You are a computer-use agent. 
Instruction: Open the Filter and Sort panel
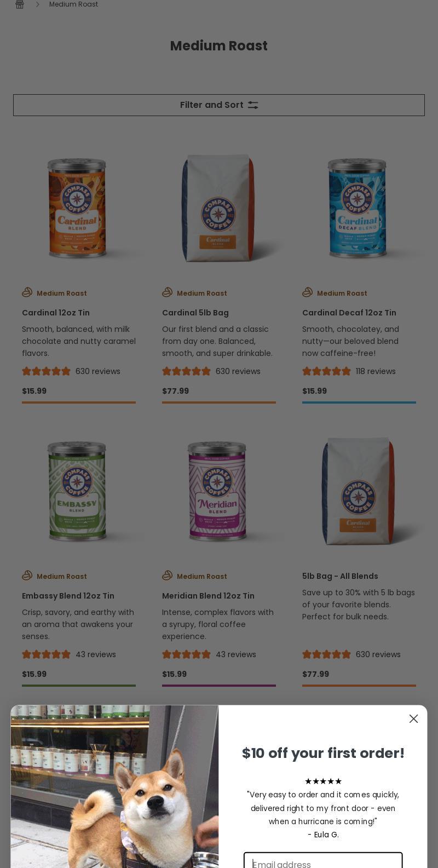tap(219, 105)
